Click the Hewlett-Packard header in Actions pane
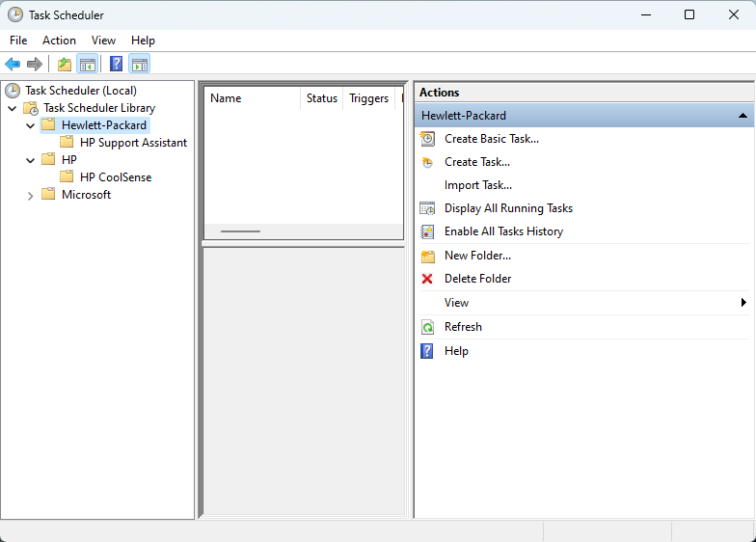Screen dimensions: 756x542 click(x=584, y=116)
